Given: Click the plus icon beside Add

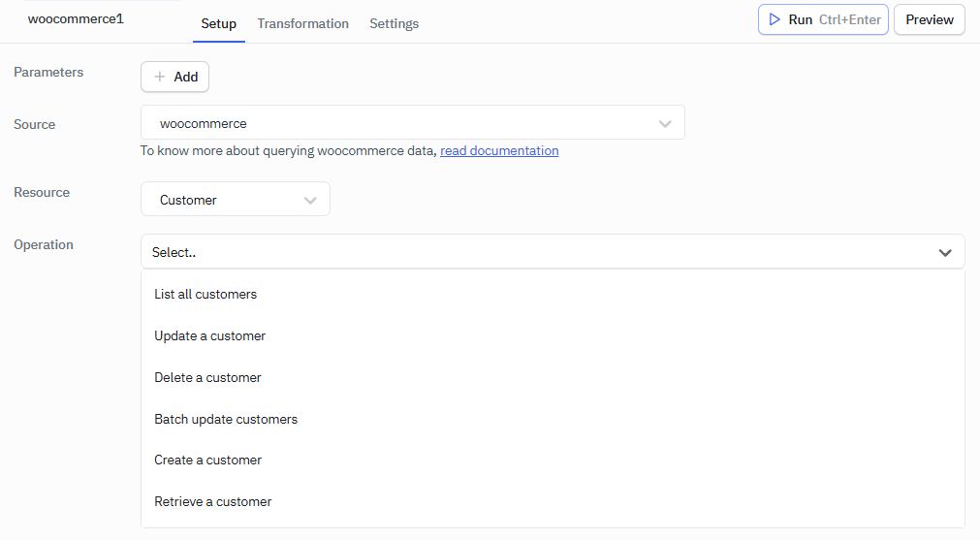Looking at the screenshot, I should pos(160,77).
